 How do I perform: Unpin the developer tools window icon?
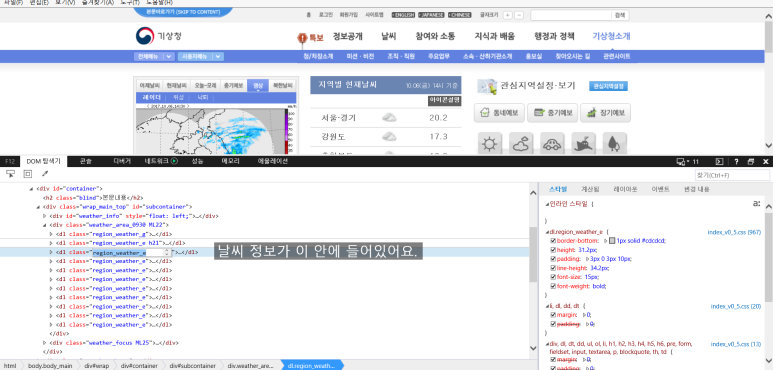pyautogui.click(x=751, y=161)
